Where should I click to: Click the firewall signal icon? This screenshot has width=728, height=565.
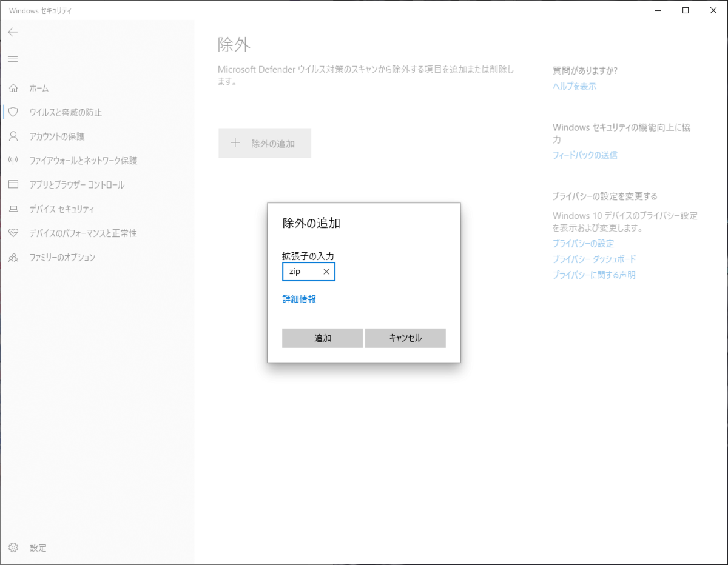(x=13, y=161)
